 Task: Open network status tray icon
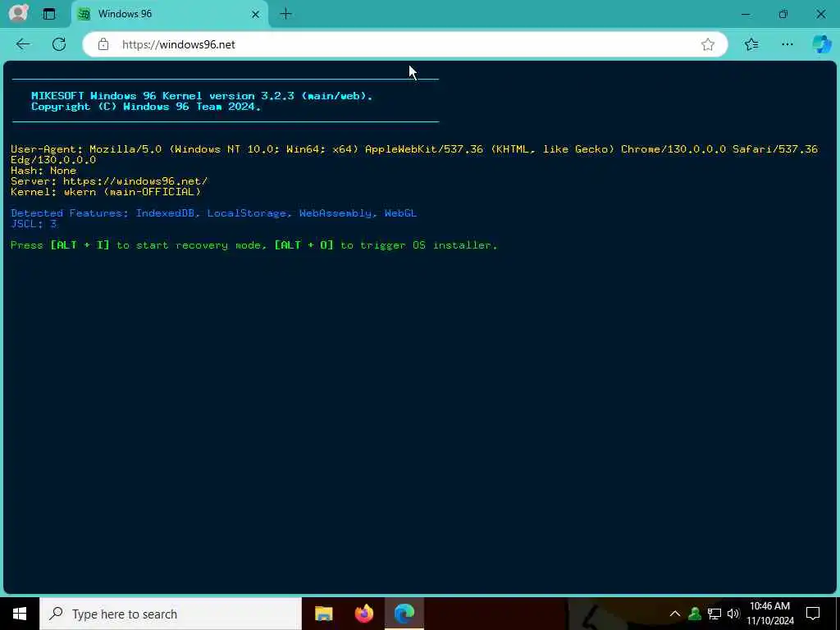714,614
